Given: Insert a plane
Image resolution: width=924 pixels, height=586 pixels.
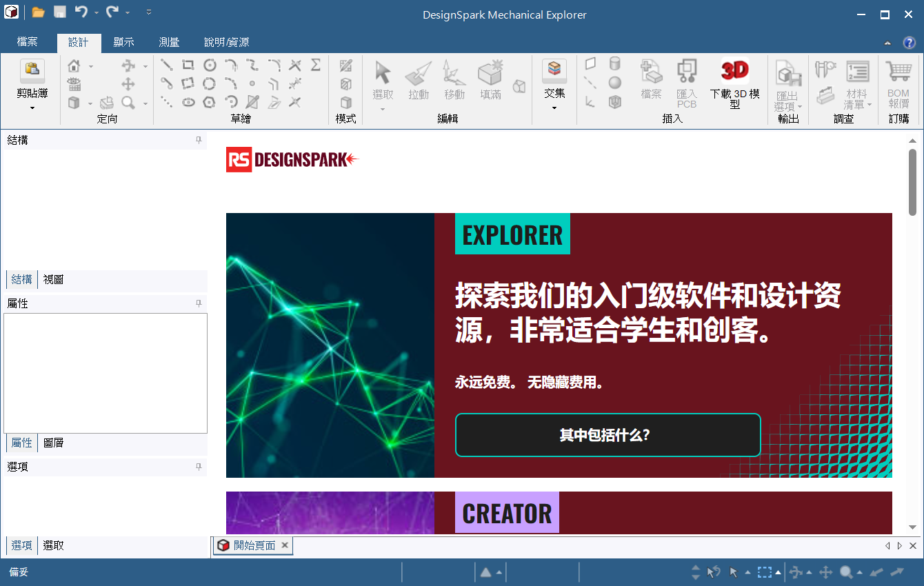Looking at the screenshot, I should pos(590,64).
